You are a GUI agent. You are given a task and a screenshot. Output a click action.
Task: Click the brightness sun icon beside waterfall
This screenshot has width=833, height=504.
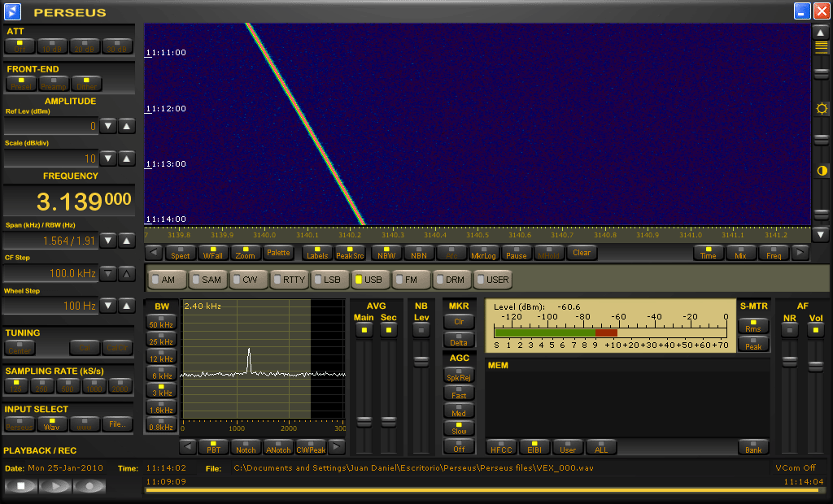point(822,109)
